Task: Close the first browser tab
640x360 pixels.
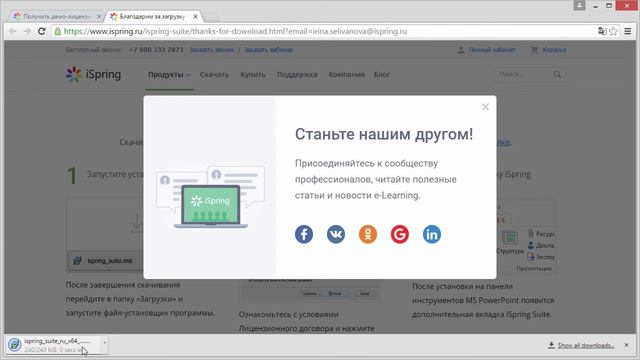Action: click(99, 16)
